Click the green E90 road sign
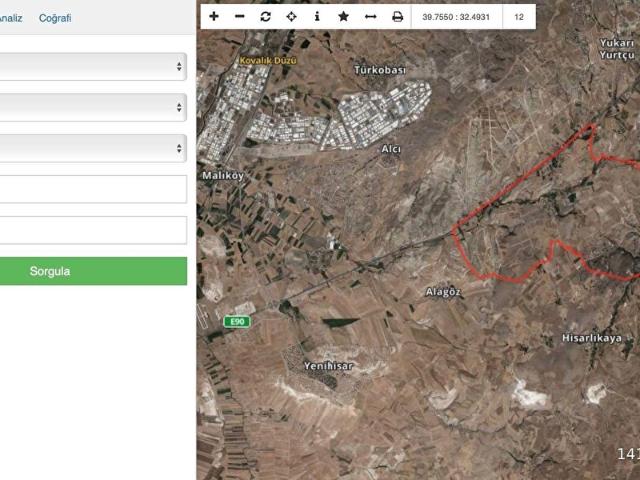This screenshot has width=640, height=480. click(x=237, y=322)
